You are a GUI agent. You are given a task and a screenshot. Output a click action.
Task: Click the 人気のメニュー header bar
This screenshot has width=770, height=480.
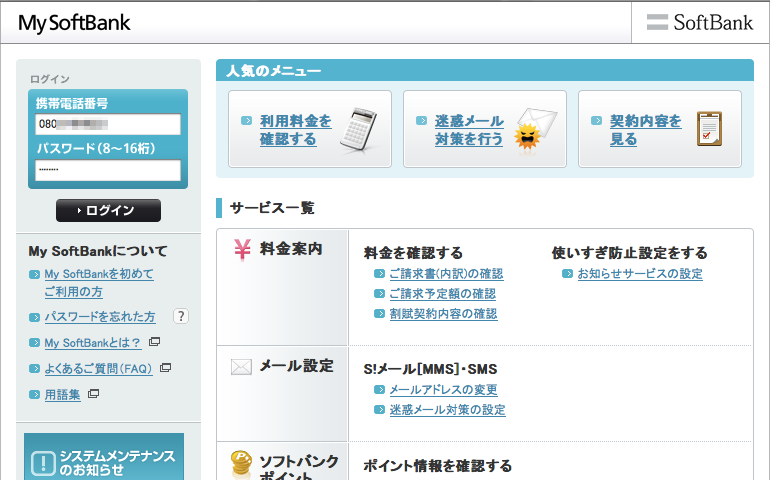(x=485, y=70)
